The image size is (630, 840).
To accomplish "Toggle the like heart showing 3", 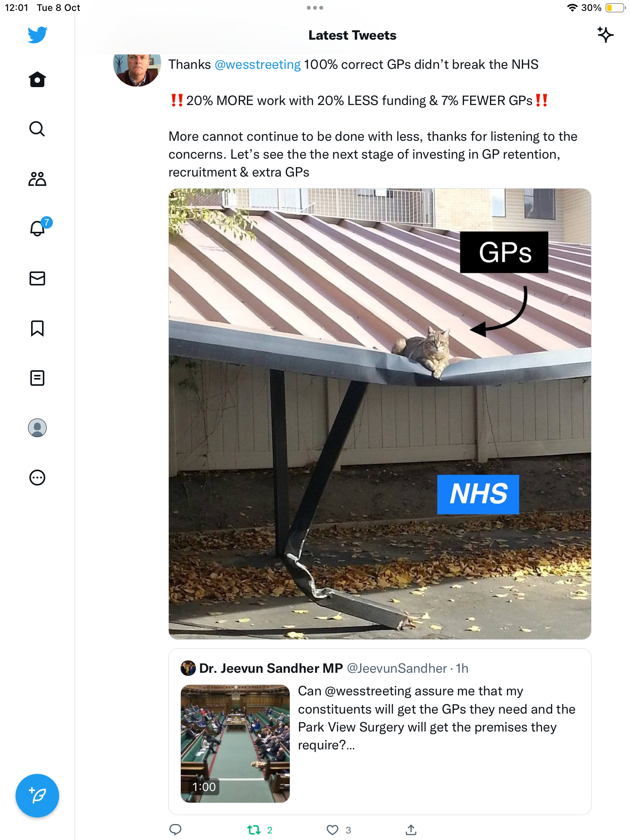I will 338,830.
